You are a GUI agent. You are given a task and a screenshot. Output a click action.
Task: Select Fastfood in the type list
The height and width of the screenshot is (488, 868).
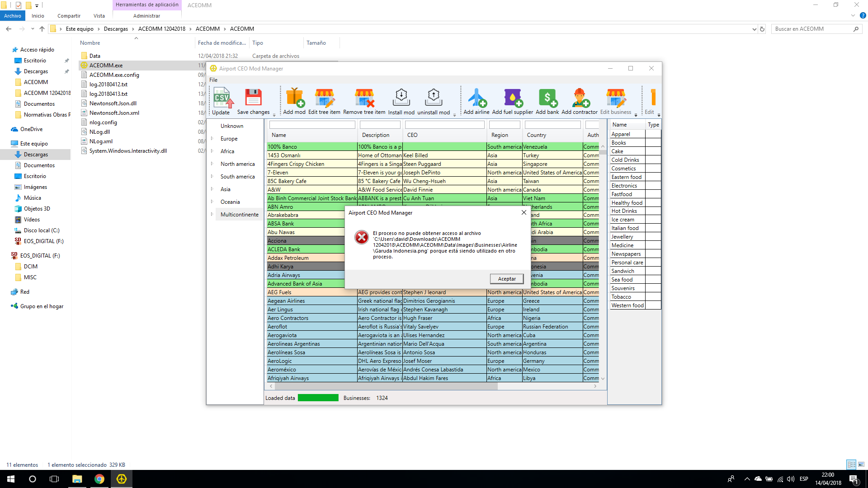(x=627, y=194)
